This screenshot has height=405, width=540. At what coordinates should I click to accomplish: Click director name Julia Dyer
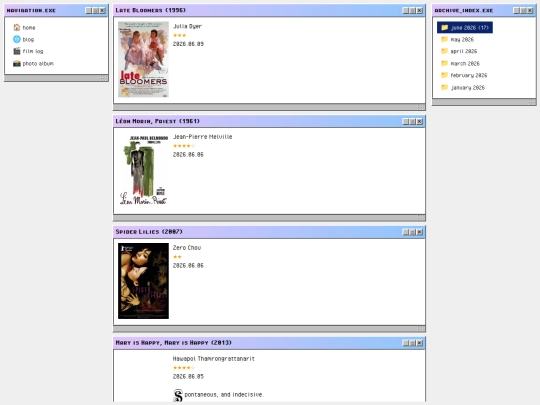(187, 26)
